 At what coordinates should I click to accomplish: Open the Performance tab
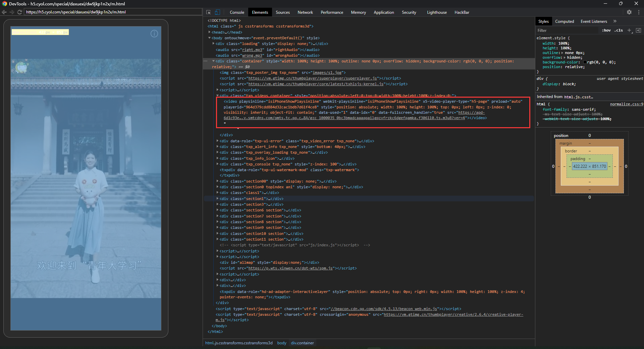click(x=332, y=12)
